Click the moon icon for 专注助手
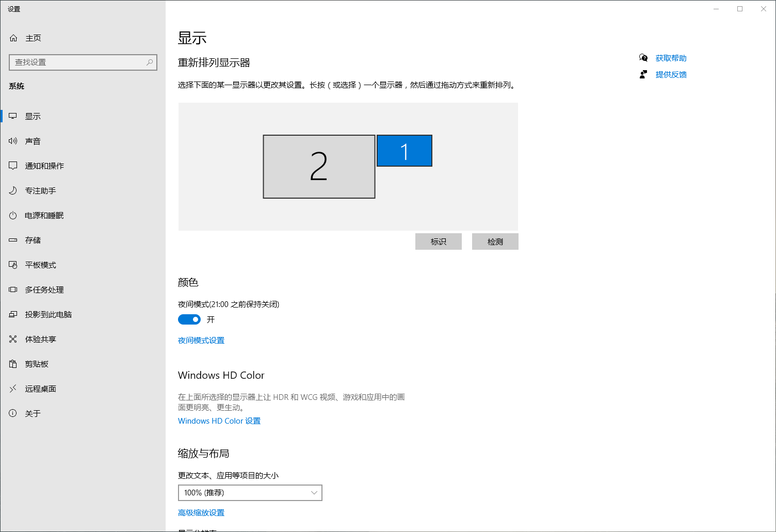This screenshot has height=532, width=776. tap(13, 191)
